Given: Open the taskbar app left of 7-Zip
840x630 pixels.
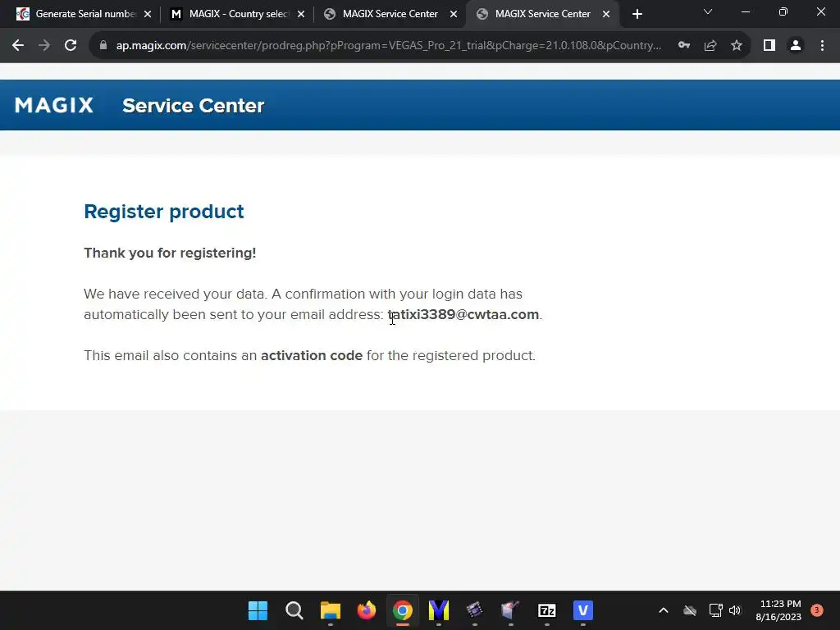Looking at the screenshot, I should pos(510,610).
